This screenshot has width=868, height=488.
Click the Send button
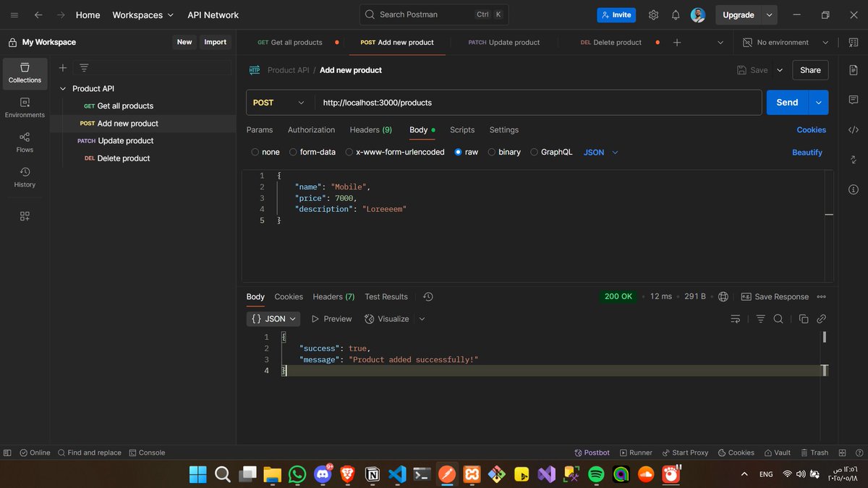click(786, 102)
